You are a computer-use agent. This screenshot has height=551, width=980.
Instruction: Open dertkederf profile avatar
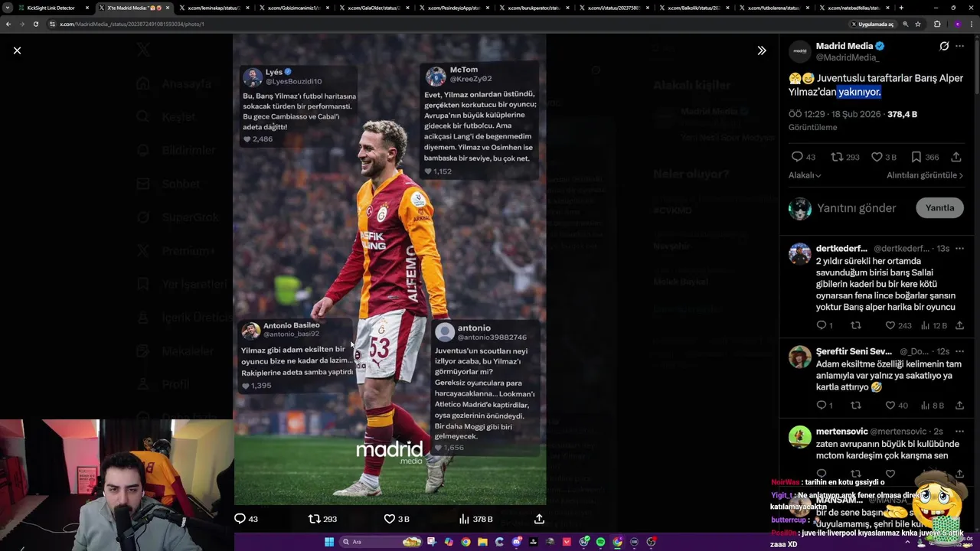point(800,254)
